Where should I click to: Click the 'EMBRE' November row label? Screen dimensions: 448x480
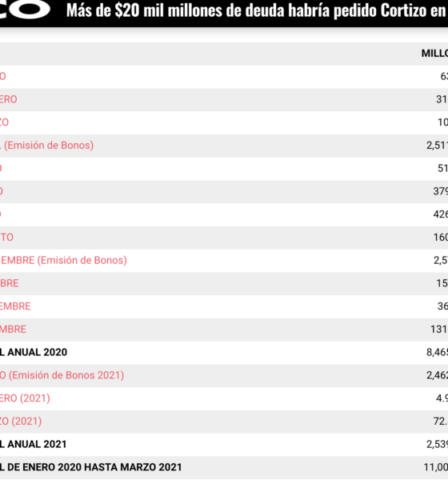point(15,306)
